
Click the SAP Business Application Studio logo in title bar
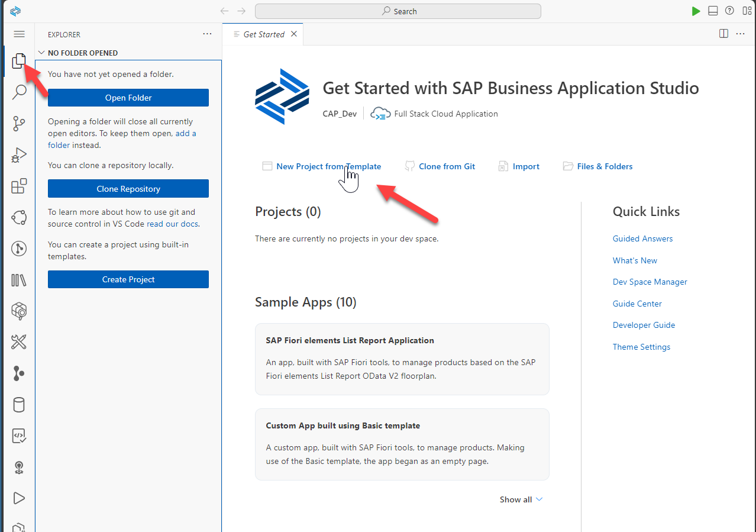(x=15, y=11)
